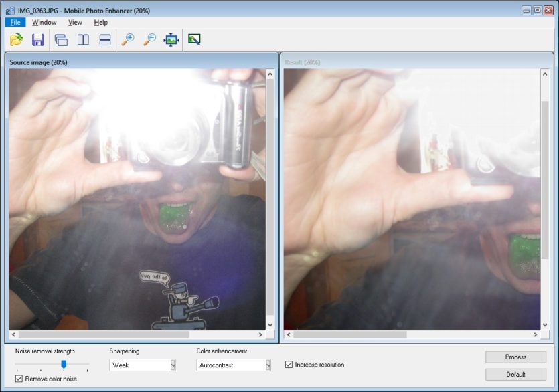Expand the Sharpening dropdown set to Weak

(x=173, y=365)
